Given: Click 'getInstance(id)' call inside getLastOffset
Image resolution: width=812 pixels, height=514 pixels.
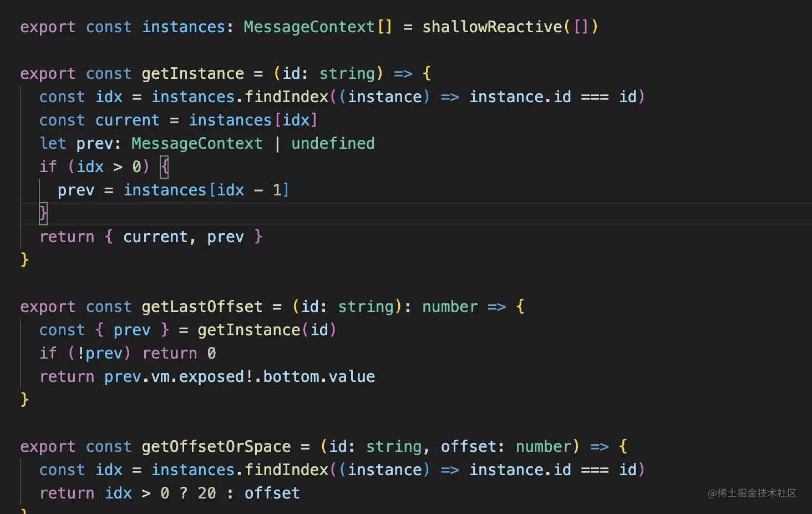Looking at the screenshot, I should click(x=267, y=330).
